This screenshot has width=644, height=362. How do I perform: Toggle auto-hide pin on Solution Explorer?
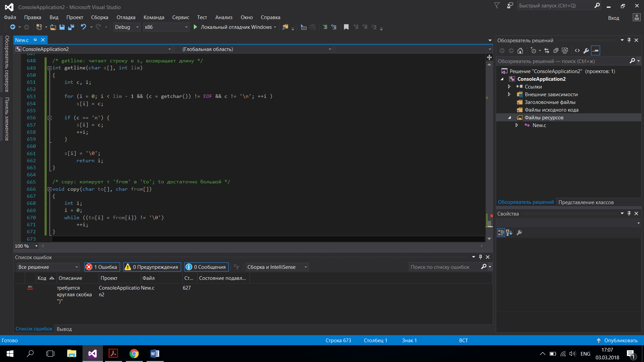[629, 40]
